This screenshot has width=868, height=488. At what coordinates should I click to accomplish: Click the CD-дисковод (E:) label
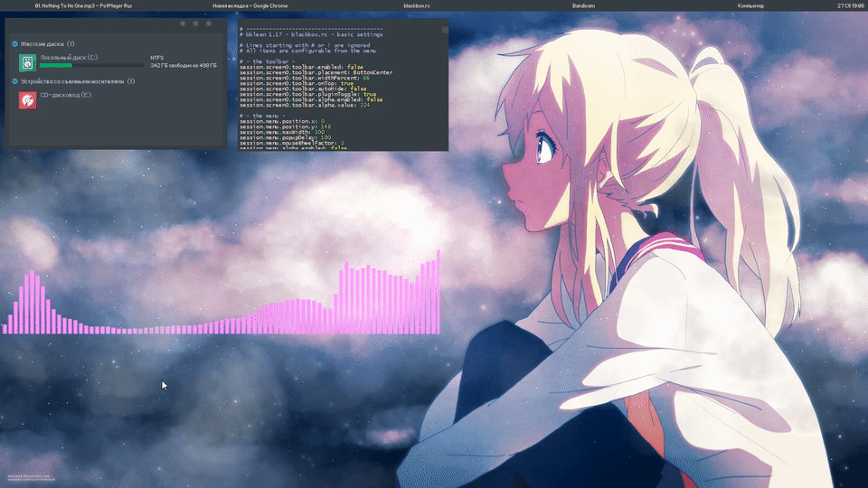[x=65, y=95]
